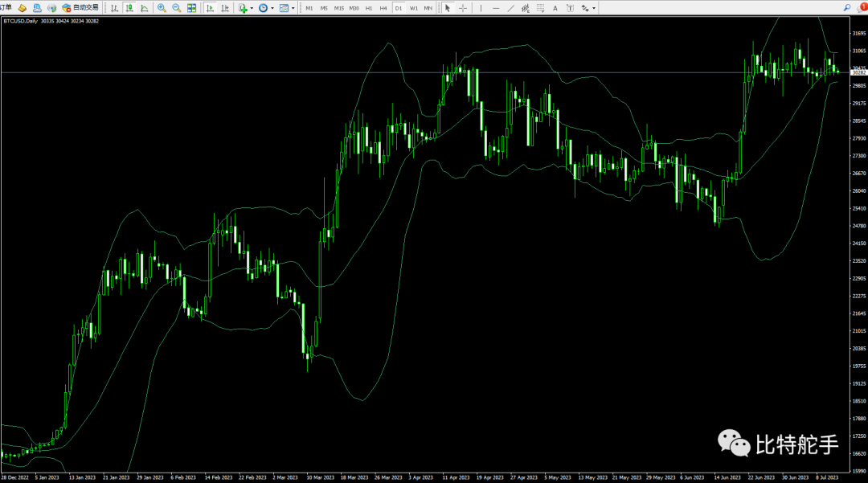The width and height of the screenshot is (868, 483).
Task: Click the current price label 30282
Action: tap(858, 72)
